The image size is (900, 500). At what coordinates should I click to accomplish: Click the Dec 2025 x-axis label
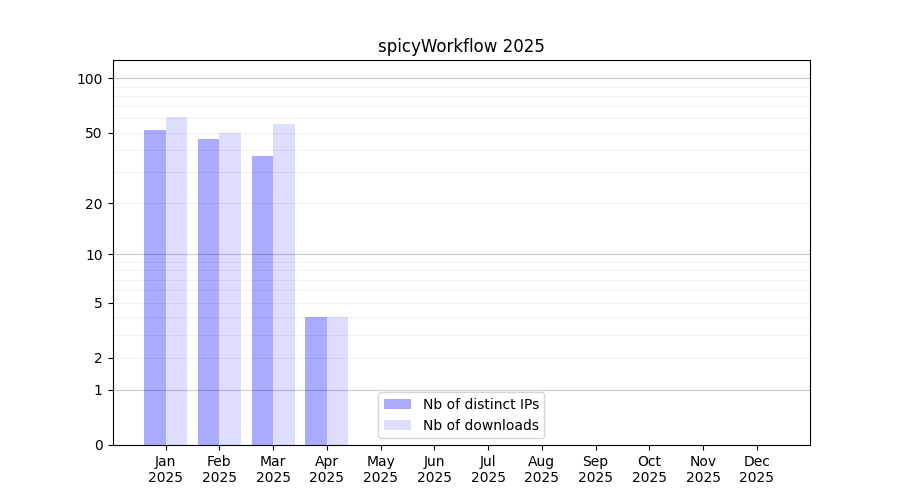pos(756,469)
